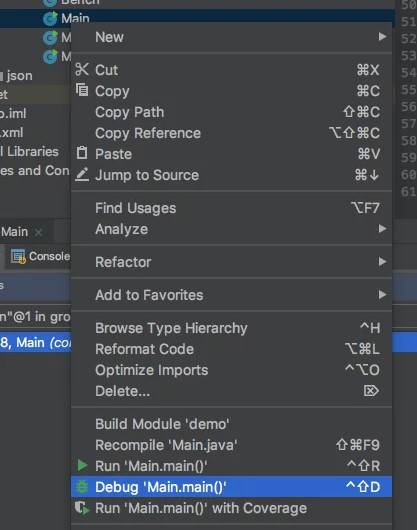Expand the New submenu arrow
417x530 pixels.
click(x=382, y=37)
